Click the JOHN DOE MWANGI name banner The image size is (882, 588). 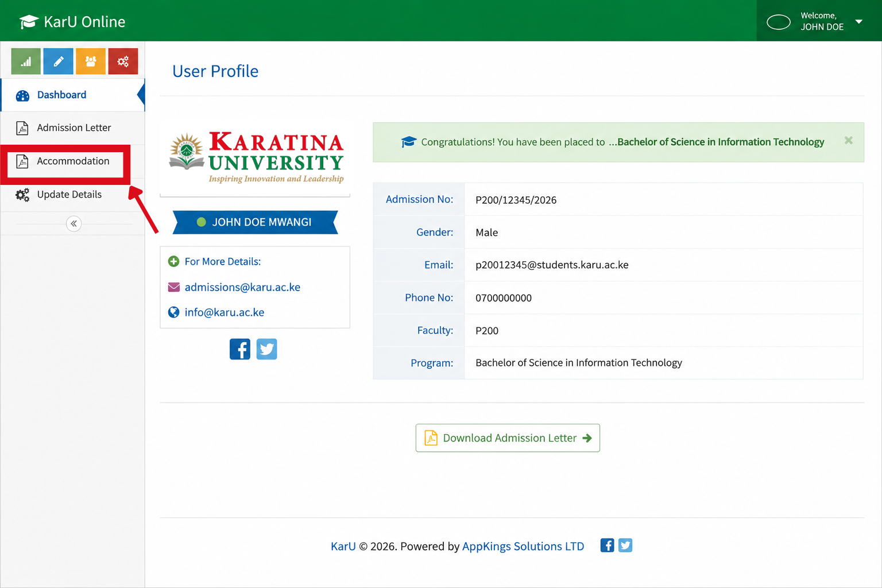(256, 222)
